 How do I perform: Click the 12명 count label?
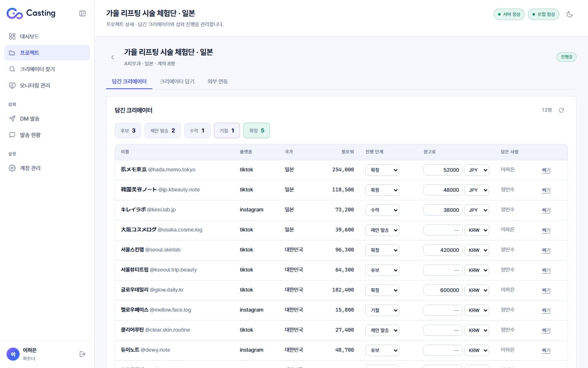pos(547,110)
